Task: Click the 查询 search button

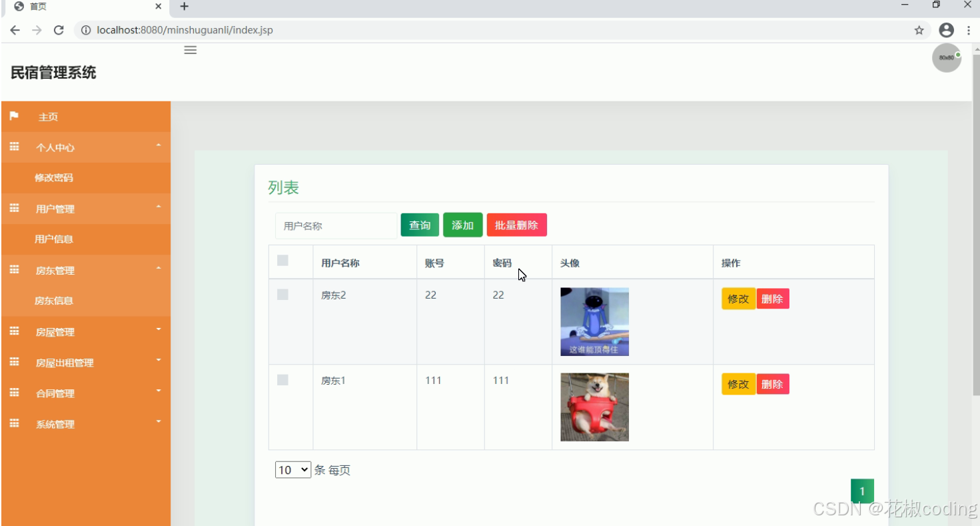Action: (419, 225)
